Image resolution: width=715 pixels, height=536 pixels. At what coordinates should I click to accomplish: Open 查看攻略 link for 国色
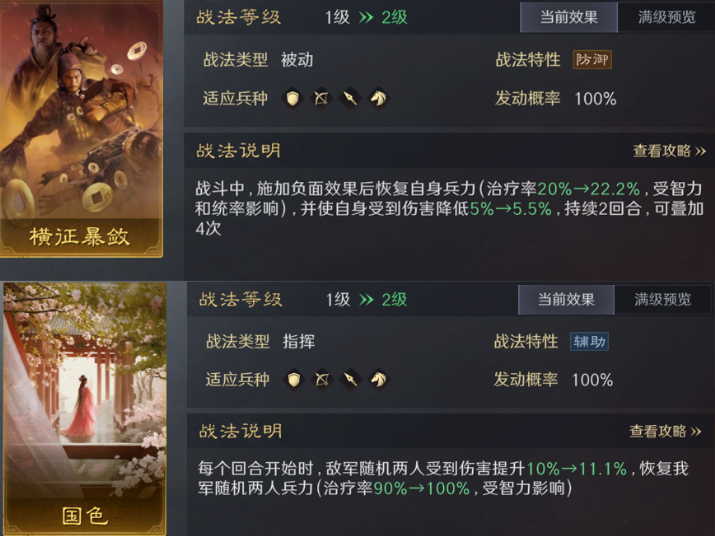point(665,431)
